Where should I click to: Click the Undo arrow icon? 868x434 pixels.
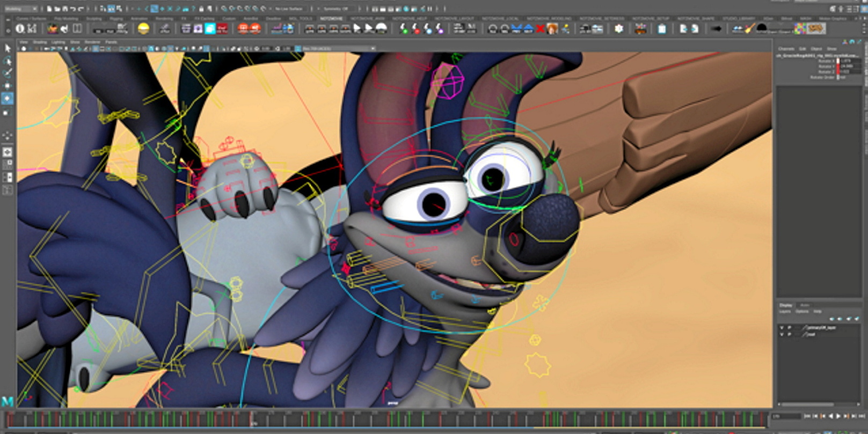[73, 9]
